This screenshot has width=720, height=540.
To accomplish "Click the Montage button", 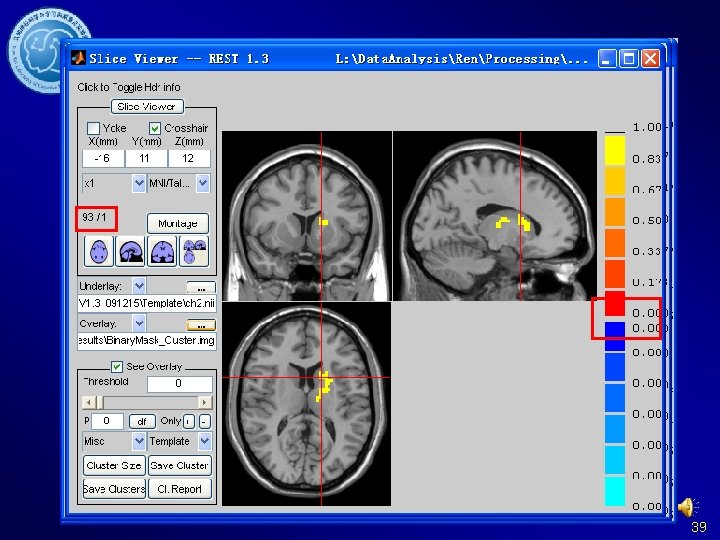I will pos(177,223).
